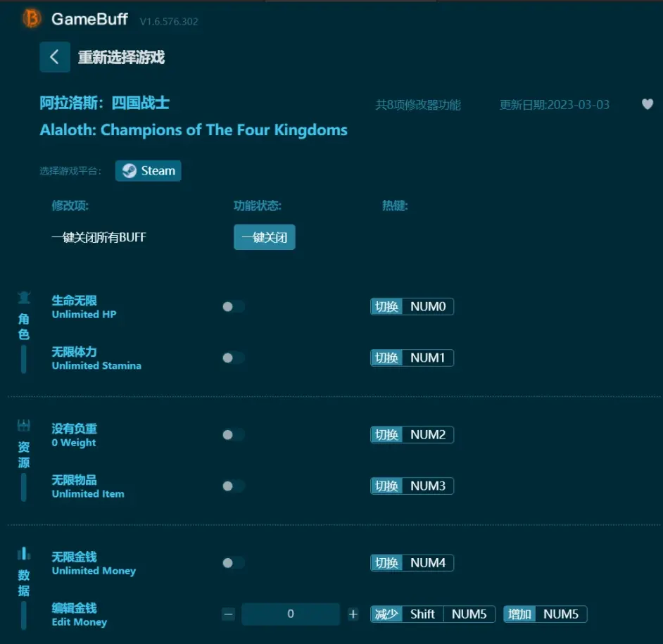Favorite the game with the heart icon
663x644 pixels.
[647, 104]
